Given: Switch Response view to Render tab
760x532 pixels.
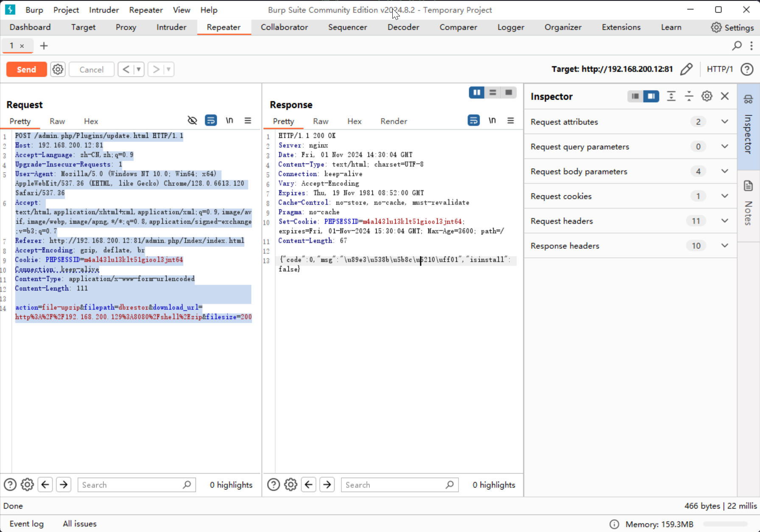Looking at the screenshot, I should coord(394,121).
